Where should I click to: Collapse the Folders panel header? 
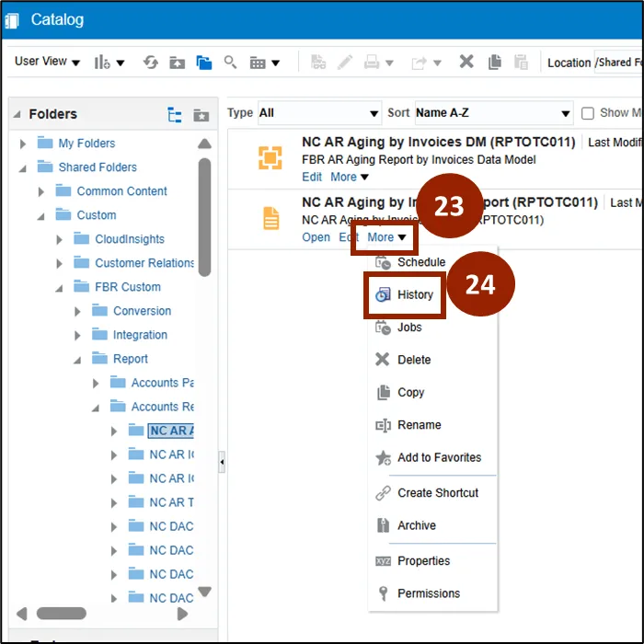tap(17, 115)
